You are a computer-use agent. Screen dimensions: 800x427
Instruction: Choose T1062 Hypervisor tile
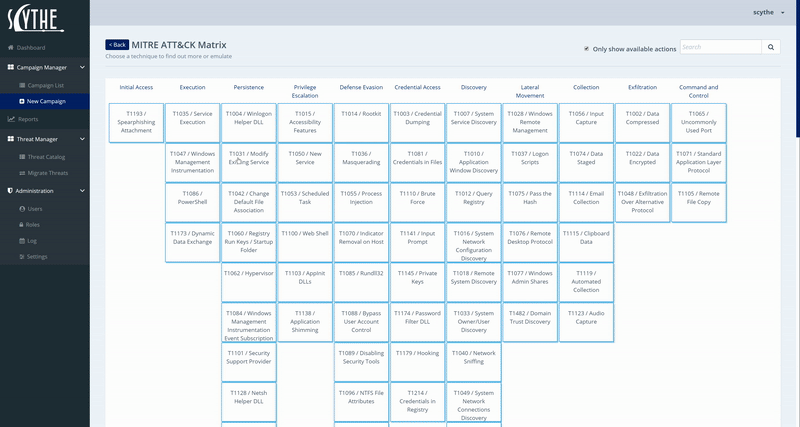[249, 282]
